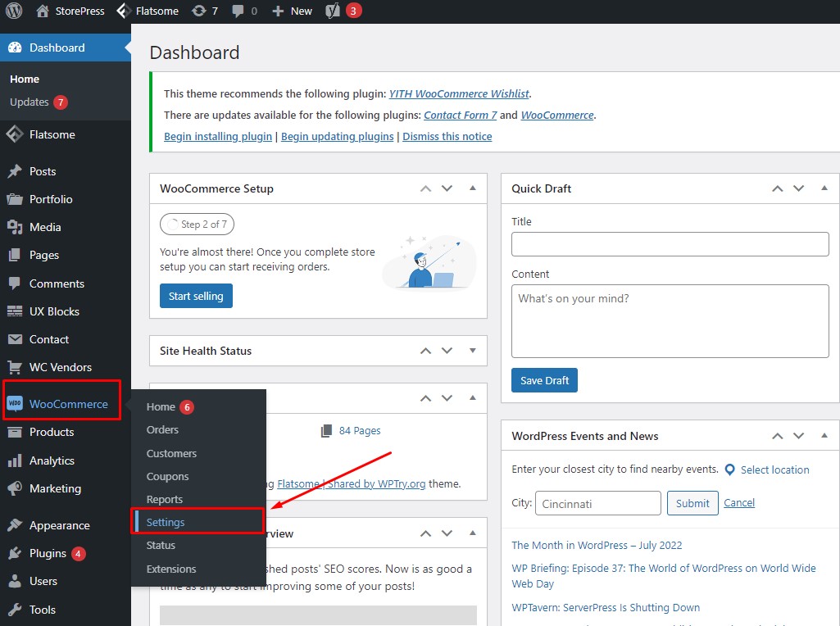Screen dimensions: 840x626
Task: Click the Flatsome icon in the sidebar
Action: 15,134
